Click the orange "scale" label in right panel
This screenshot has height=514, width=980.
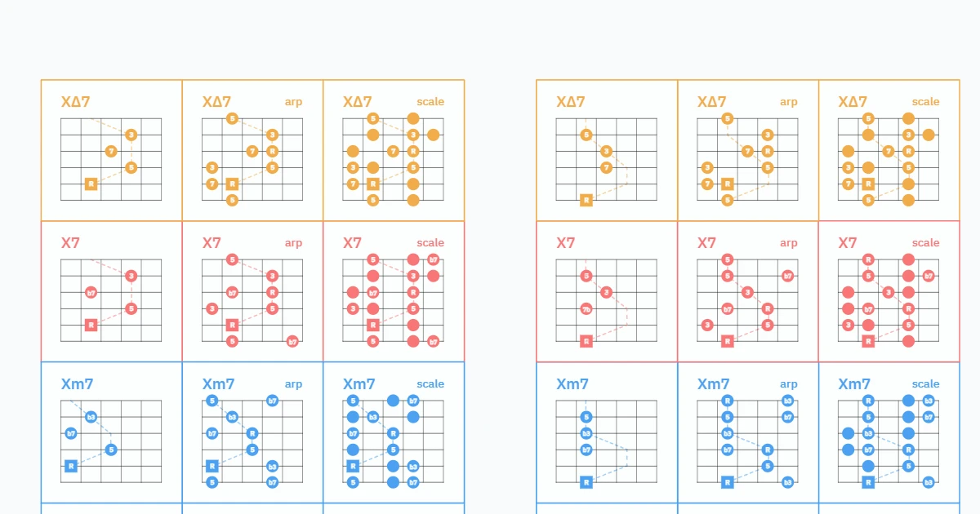926,102
